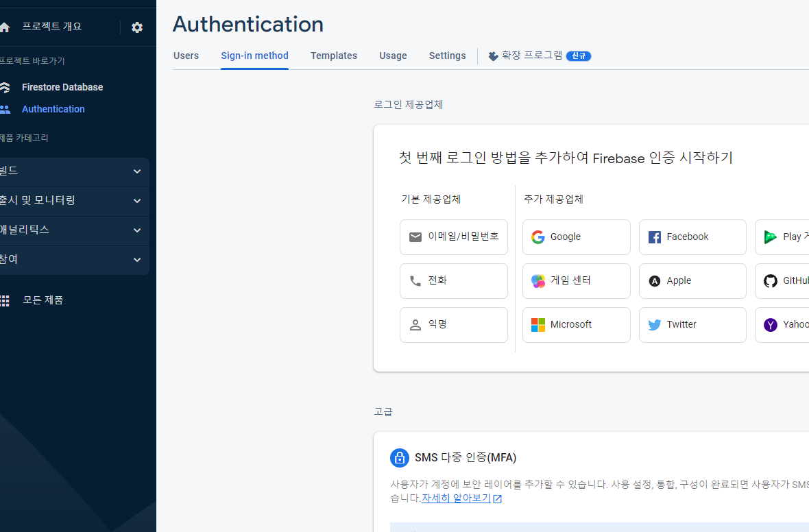
Task: Select the Facebook provider button
Action: 693,237
